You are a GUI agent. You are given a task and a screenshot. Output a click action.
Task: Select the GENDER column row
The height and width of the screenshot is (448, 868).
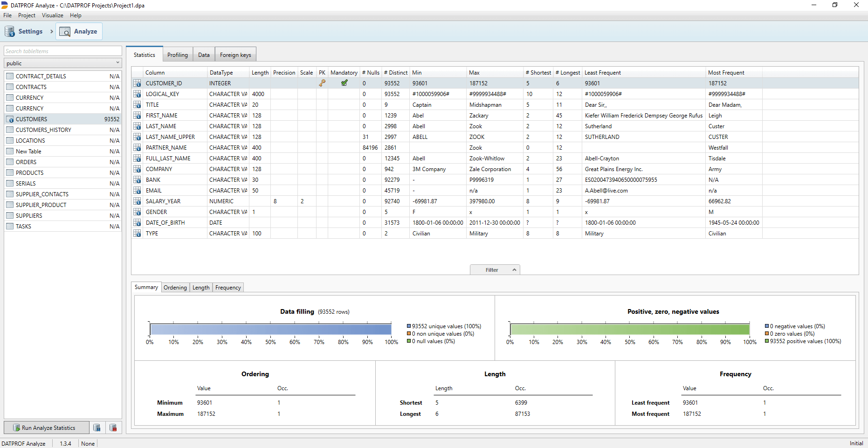click(x=495, y=212)
